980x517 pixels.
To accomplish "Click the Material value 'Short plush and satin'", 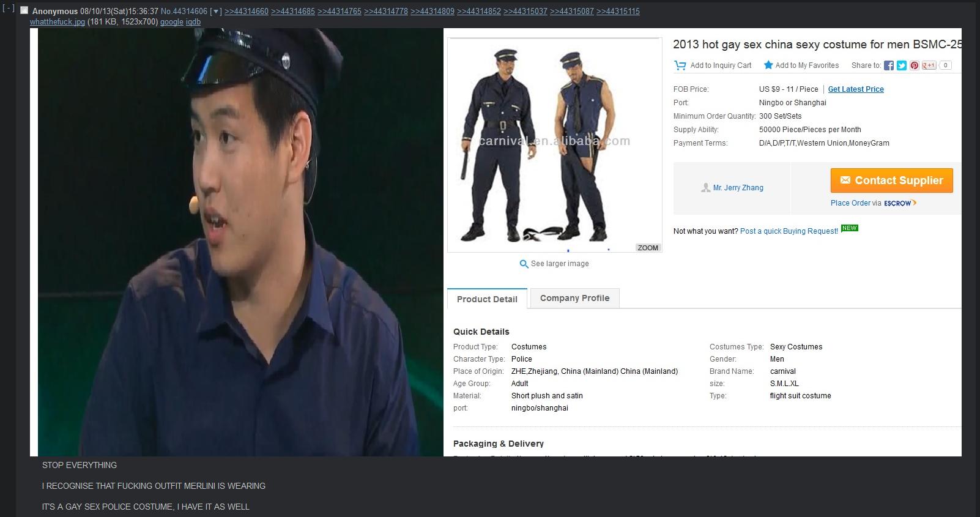I will pos(547,396).
